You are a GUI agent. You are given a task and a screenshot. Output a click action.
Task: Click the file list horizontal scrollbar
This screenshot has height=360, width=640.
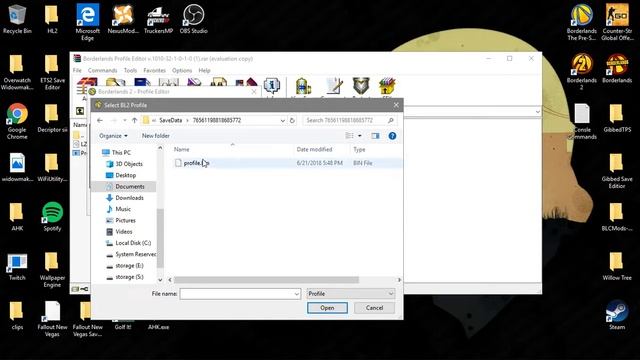coord(267,280)
